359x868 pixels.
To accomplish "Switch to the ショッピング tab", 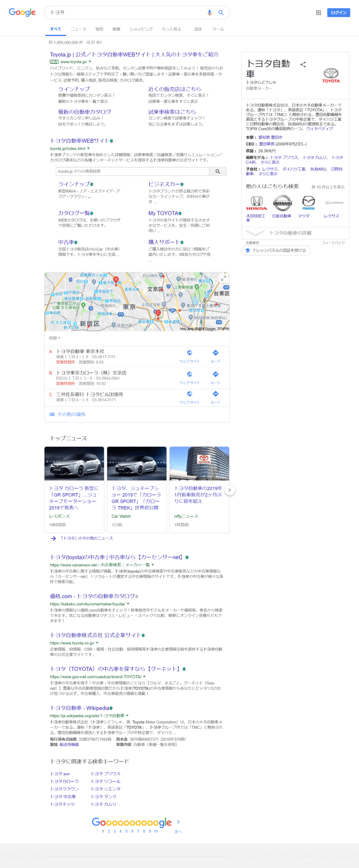I will (141, 29).
